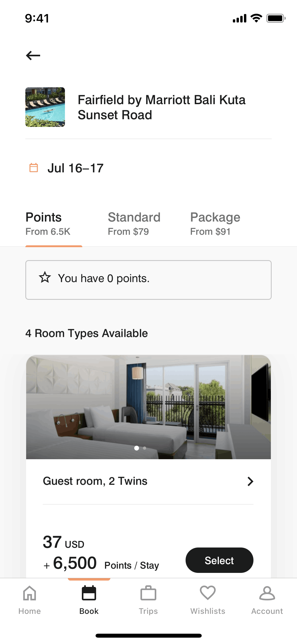Tap the back arrow icon
Viewport: 297px width, 644px height.
pyautogui.click(x=33, y=56)
